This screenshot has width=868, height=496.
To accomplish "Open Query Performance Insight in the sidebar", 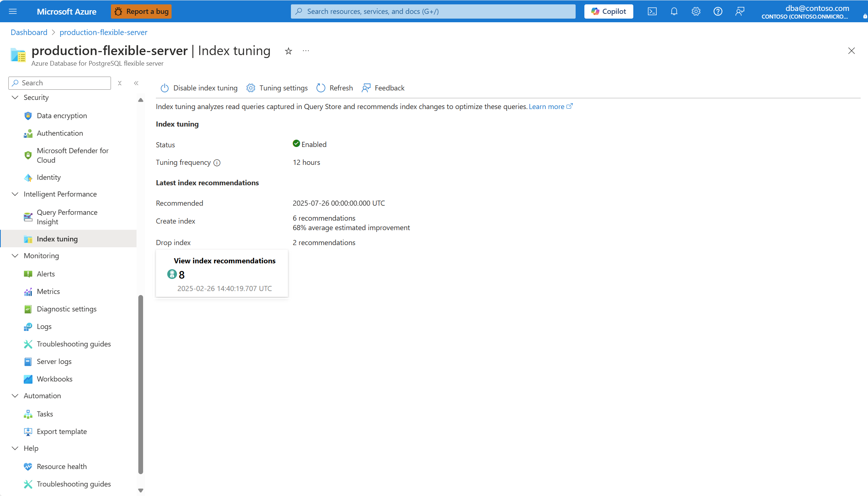I will coord(67,217).
